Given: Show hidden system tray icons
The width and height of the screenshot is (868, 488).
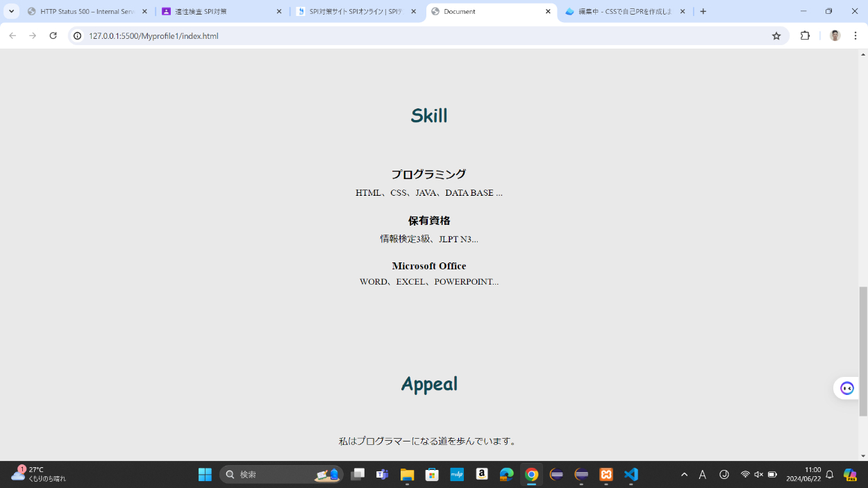Looking at the screenshot, I should (684, 475).
